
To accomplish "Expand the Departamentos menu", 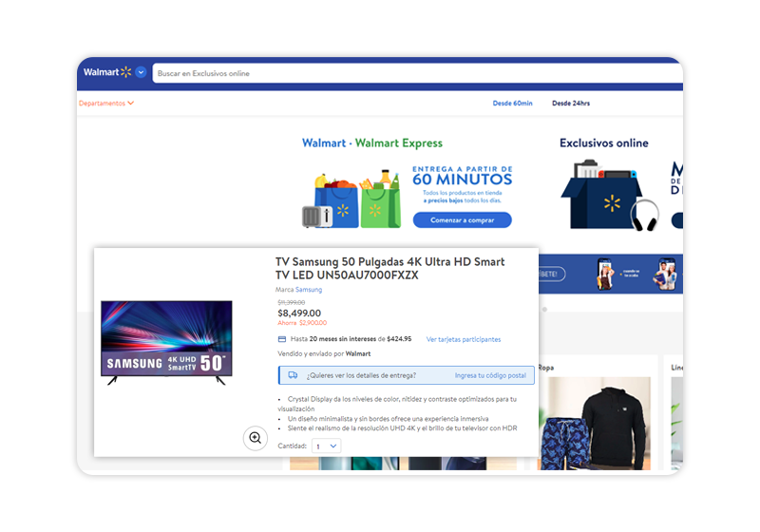I will tap(106, 104).
